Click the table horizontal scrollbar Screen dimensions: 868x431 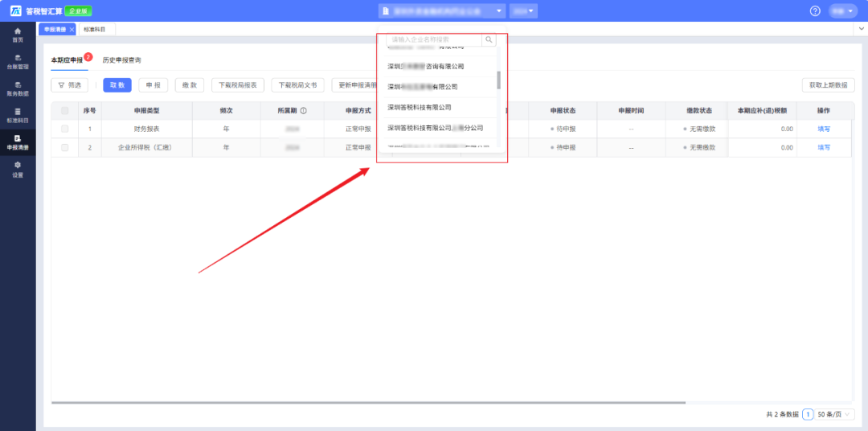tap(368, 403)
